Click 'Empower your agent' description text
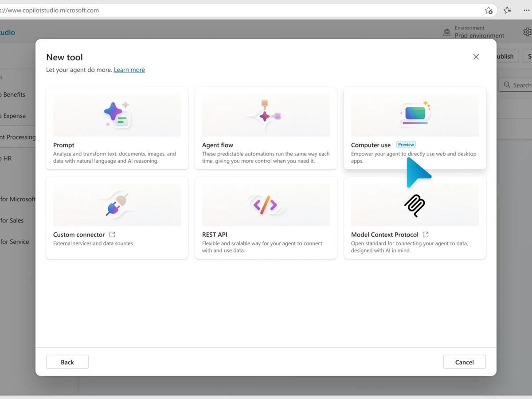The height and width of the screenshot is (399, 532). (414, 157)
